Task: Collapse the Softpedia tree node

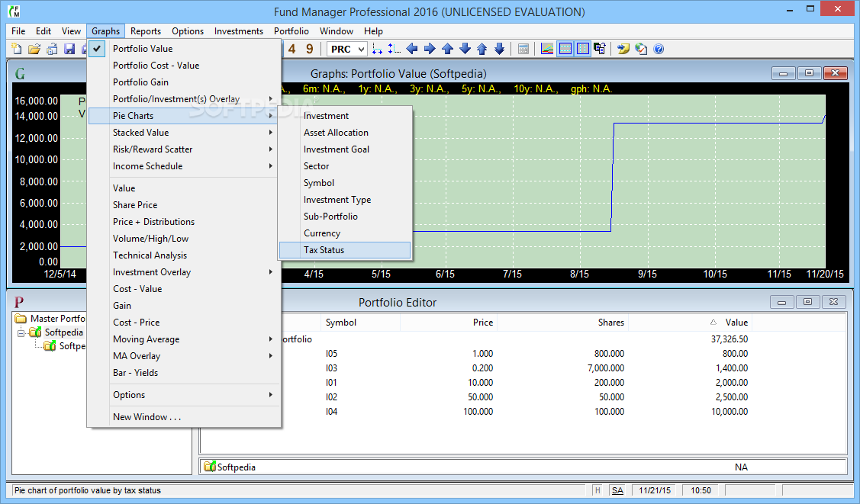Action: click(21, 332)
